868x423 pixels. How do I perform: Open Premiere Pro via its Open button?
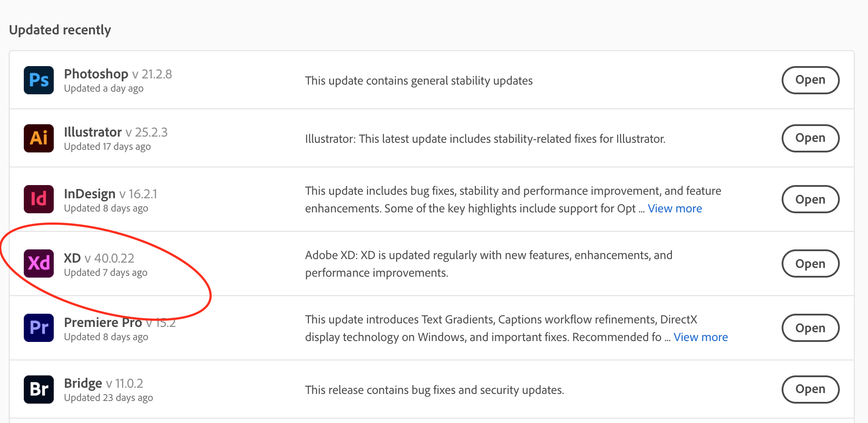[810, 328]
